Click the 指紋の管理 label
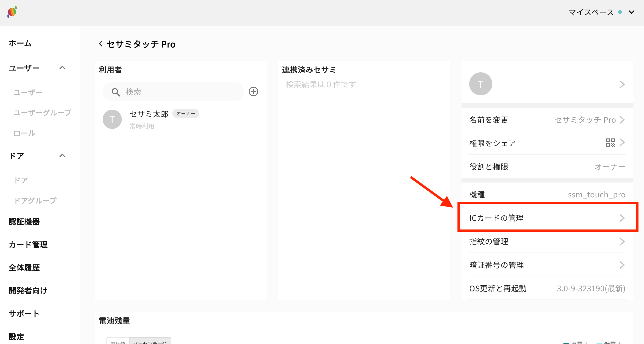Screen dimensions: 644x344 tap(488, 241)
